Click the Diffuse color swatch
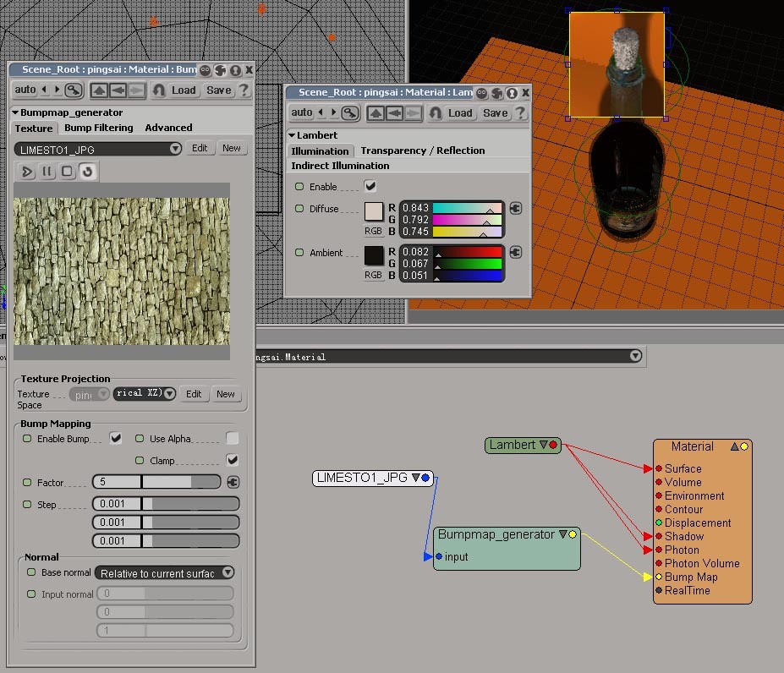Viewport: 784px width, 673px height. (x=374, y=211)
